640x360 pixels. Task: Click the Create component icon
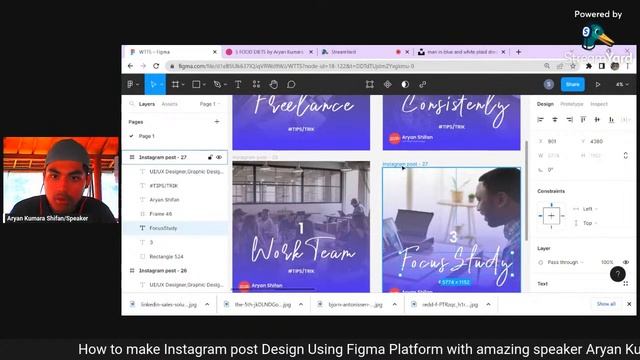(387, 84)
